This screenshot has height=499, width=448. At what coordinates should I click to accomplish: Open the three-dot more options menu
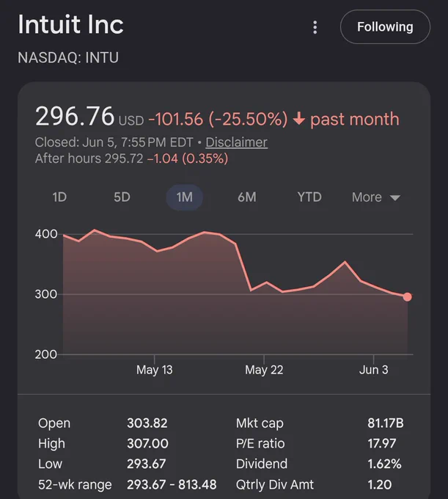tap(315, 27)
